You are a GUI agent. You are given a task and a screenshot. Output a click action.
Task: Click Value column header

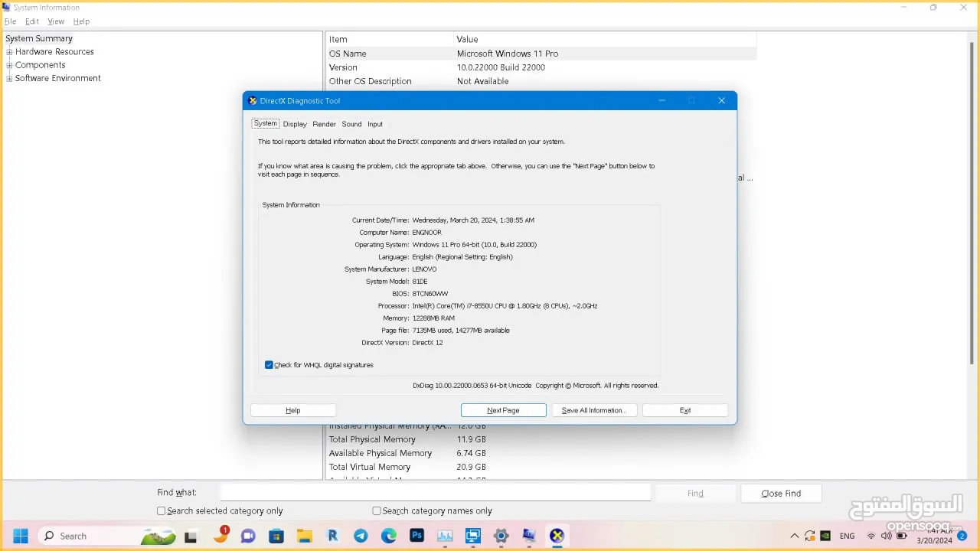coord(605,39)
